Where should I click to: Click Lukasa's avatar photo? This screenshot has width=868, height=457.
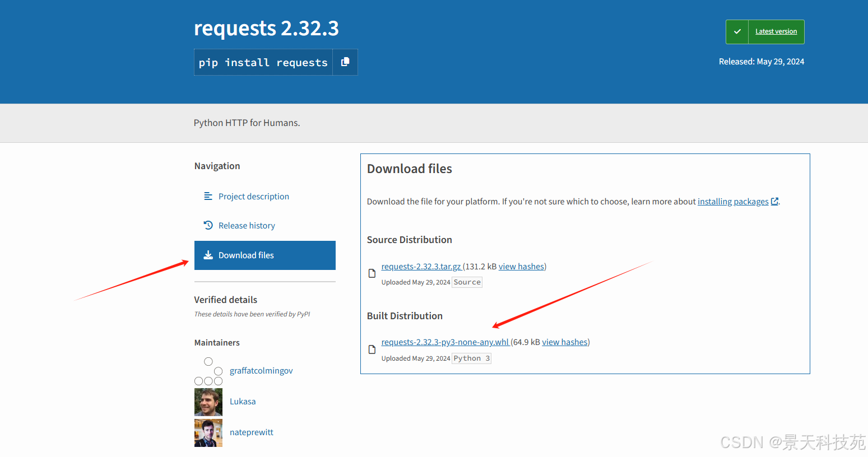[x=208, y=402]
